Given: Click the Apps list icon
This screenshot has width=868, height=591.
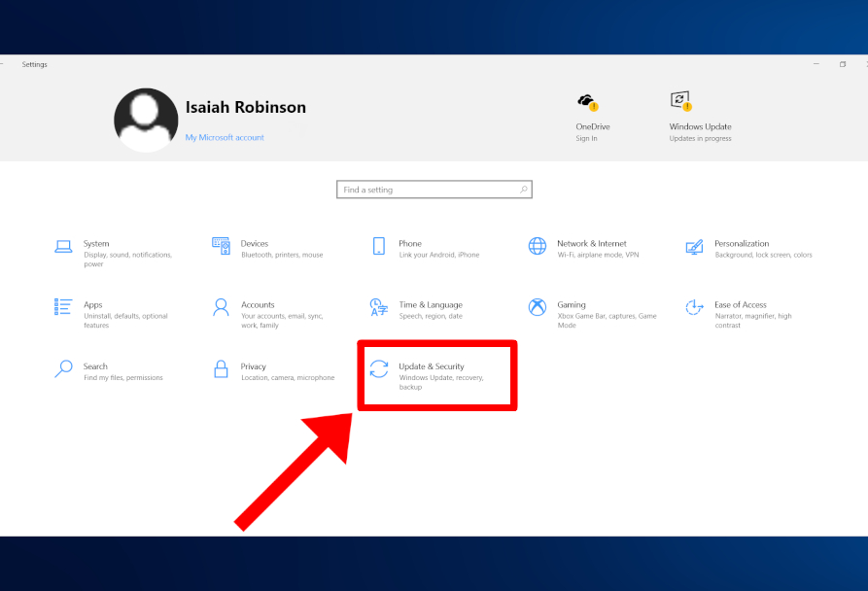Looking at the screenshot, I should pyautogui.click(x=63, y=307).
